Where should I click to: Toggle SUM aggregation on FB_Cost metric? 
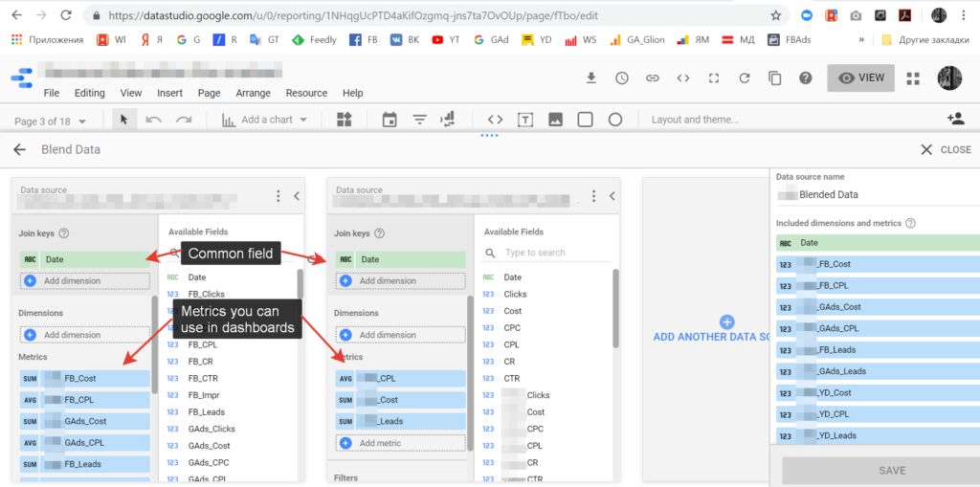[30, 378]
